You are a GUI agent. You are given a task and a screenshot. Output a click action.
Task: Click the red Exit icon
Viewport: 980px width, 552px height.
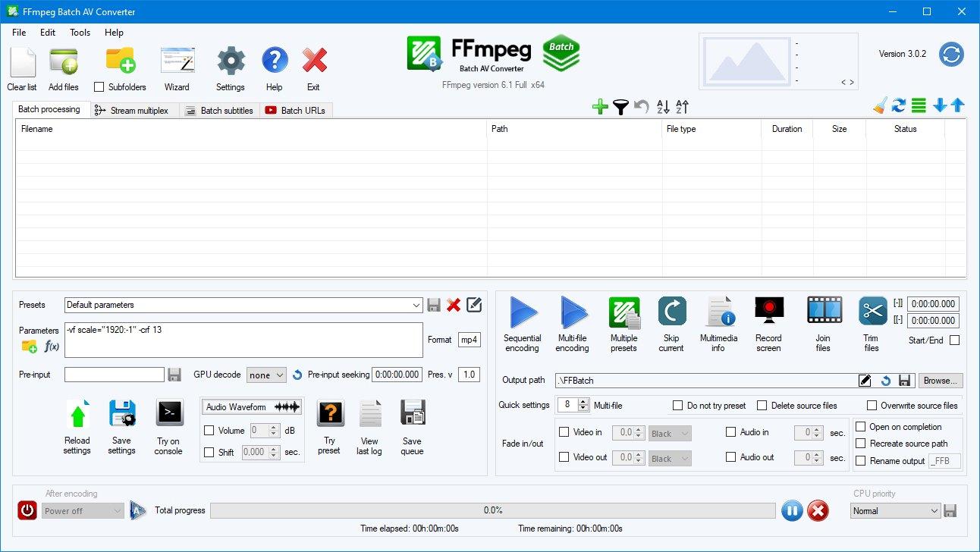314,61
